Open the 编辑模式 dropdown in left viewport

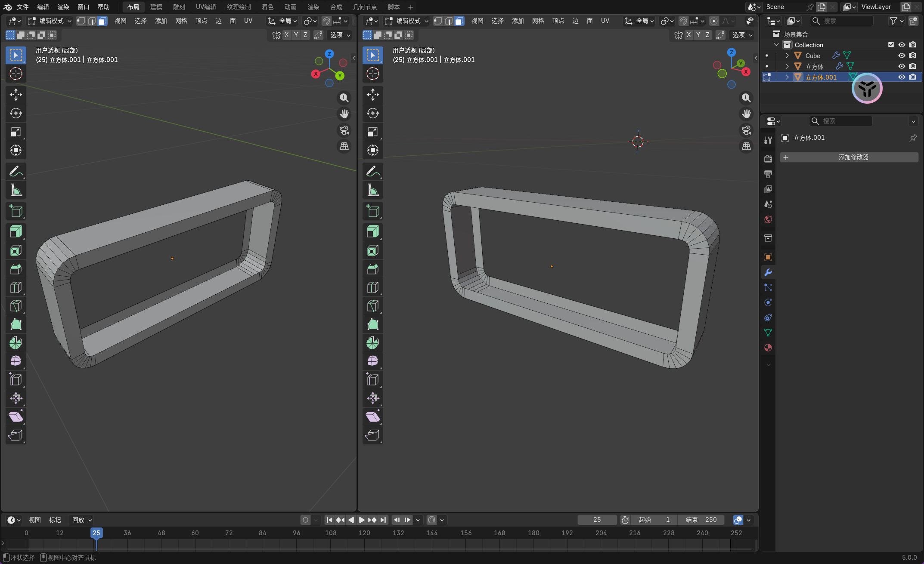(x=50, y=21)
